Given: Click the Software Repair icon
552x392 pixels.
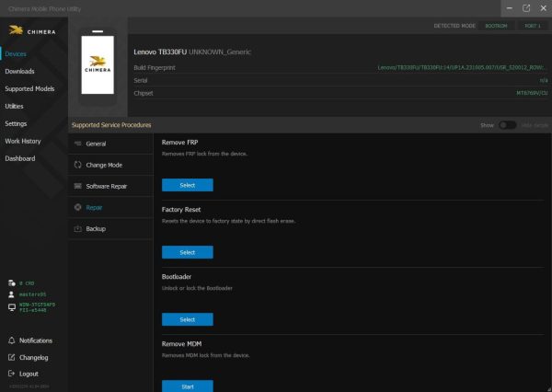Looking at the screenshot, I should [78, 186].
